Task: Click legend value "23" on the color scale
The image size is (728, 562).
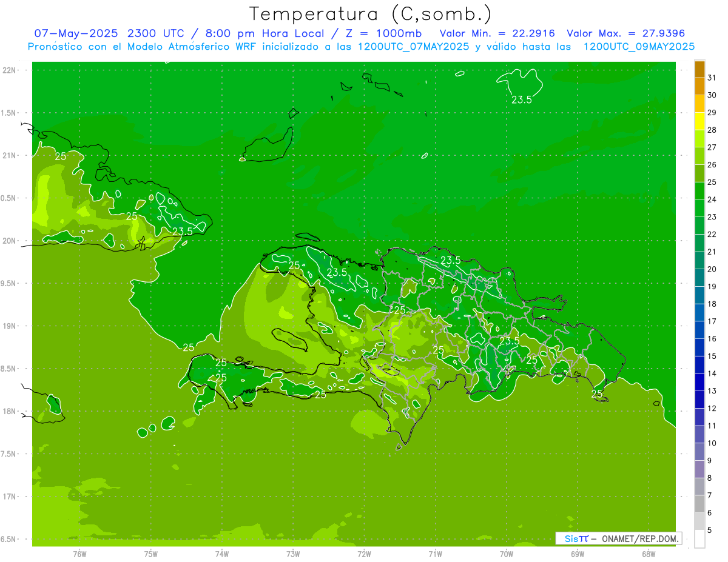Action: pos(712,217)
